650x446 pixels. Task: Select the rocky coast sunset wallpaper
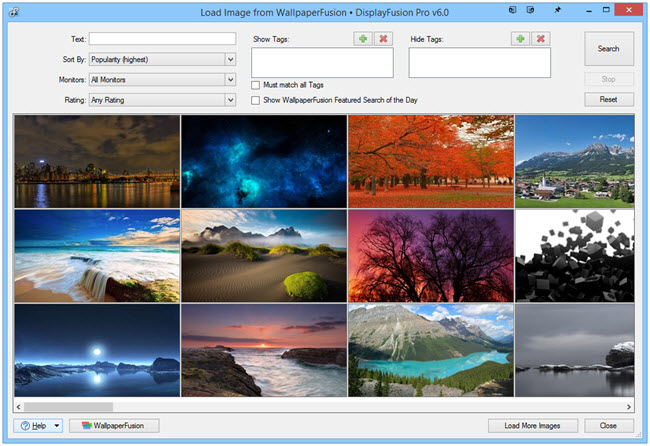tap(264, 350)
